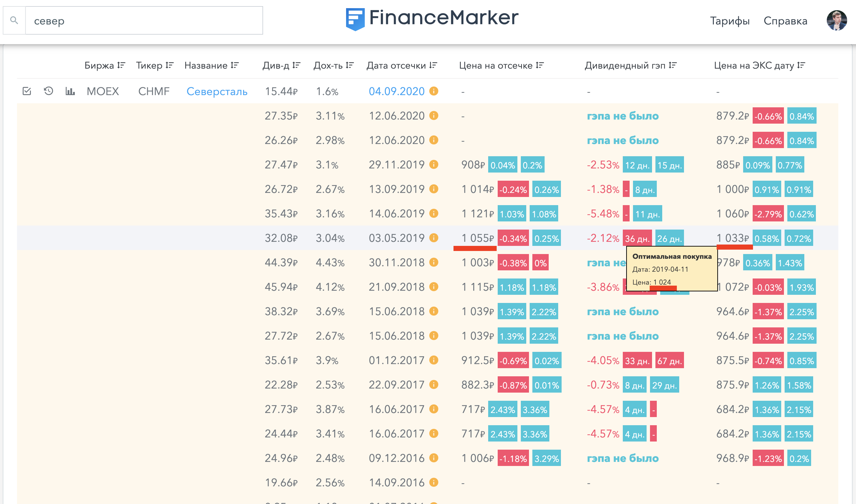Click info icon in the 27.35₽ dividend row
This screenshot has height=504, width=856.
[434, 115]
